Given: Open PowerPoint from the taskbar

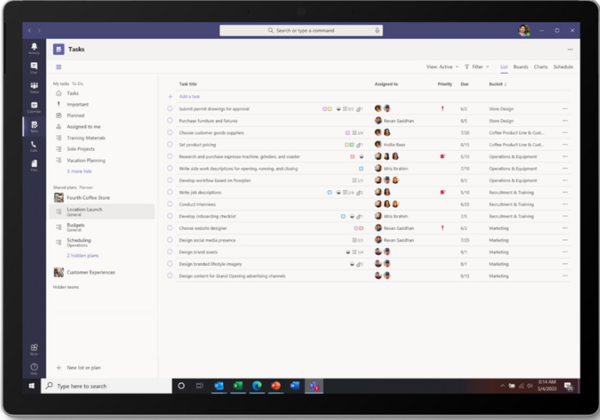Looking at the screenshot, I should pos(276,386).
